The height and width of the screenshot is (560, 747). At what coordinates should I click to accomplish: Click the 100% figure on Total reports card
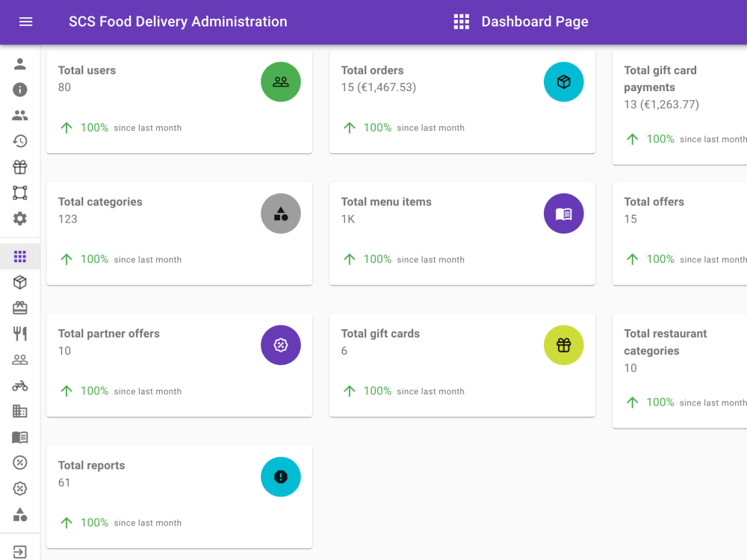[94, 523]
